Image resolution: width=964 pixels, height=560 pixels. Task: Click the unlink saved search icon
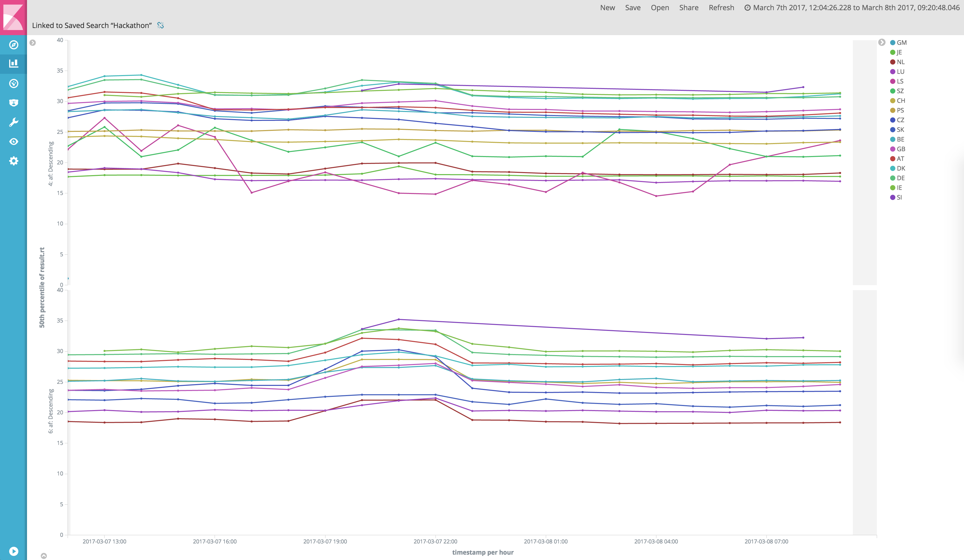pos(161,25)
